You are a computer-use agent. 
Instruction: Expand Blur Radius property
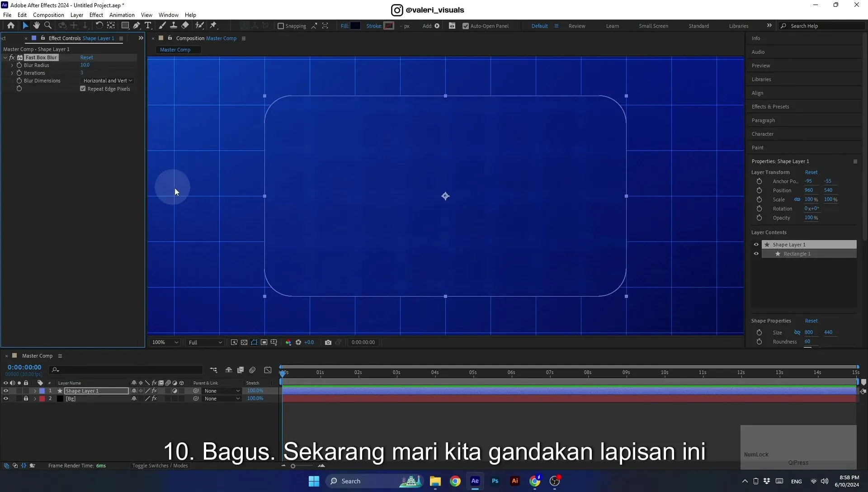coord(12,66)
